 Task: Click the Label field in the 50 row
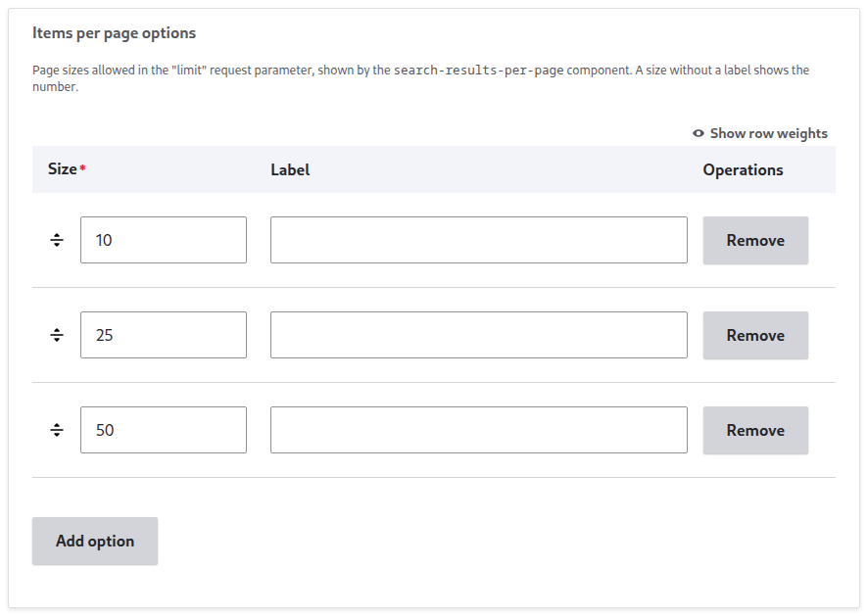tap(479, 430)
